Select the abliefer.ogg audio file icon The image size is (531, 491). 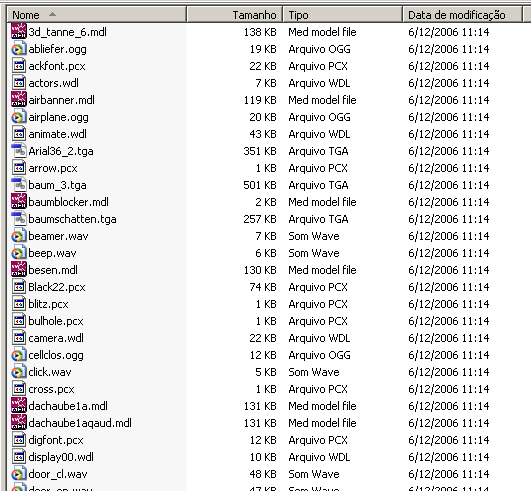(x=19, y=49)
